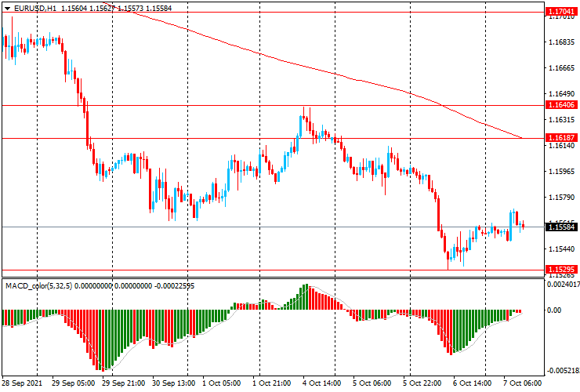
Task: Select the 7 Oct 06:00 time label
Action: 523,383
